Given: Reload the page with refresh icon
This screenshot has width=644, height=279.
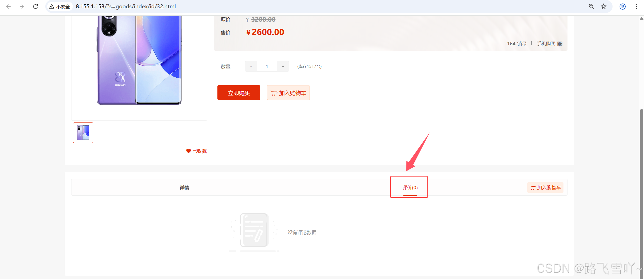Looking at the screenshot, I should pos(35,7).
